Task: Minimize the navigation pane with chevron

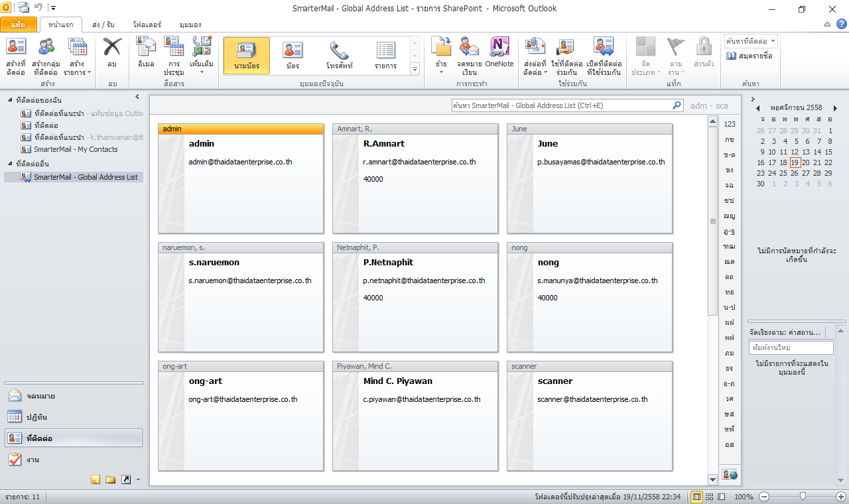Action: click(137, 97)
